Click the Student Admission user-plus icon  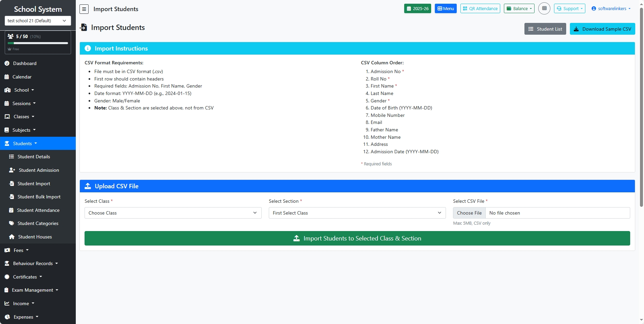pyautogui.click(x=12, y=170)
